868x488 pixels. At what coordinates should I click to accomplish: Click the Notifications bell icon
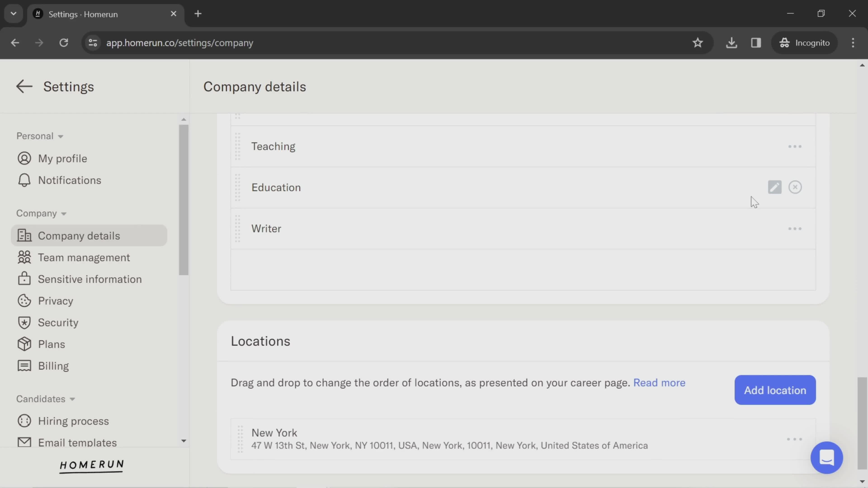pyautogui.click(x=24, y=180)
